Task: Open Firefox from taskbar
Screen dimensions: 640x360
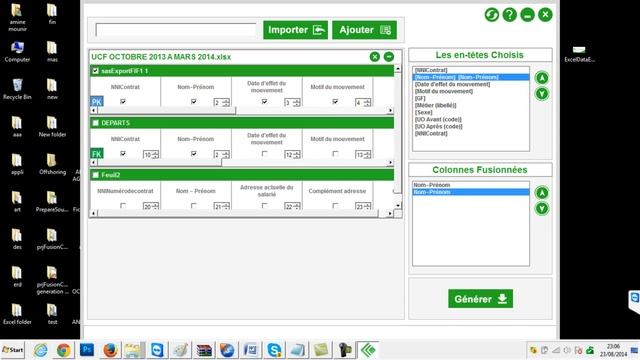Action: [x=110, y=350]
